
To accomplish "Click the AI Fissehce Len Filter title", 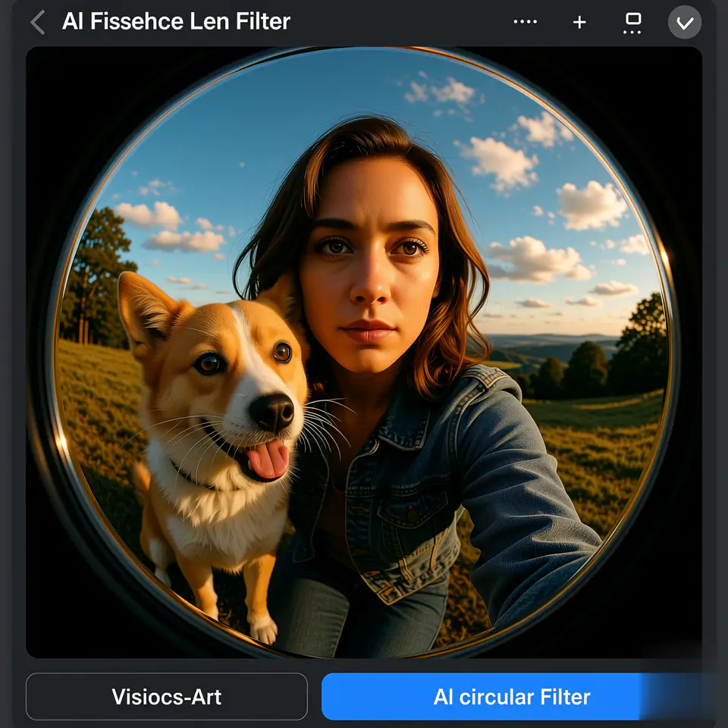I will [x=176, y=21].
